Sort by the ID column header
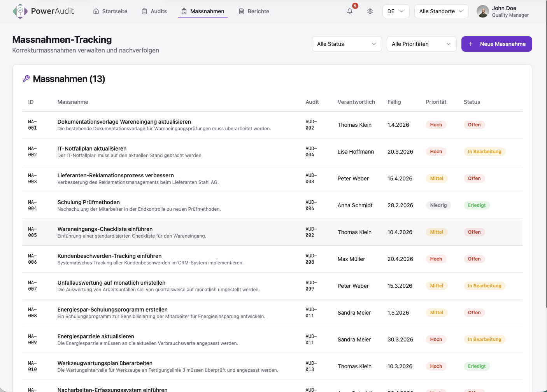 tap(31, 102)
